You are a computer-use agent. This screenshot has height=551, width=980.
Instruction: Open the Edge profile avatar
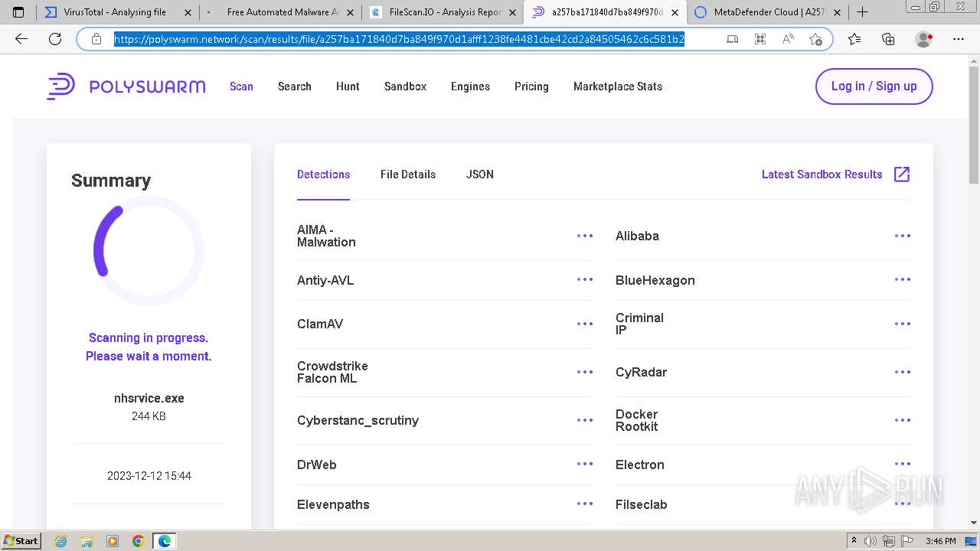pos(924,39)
